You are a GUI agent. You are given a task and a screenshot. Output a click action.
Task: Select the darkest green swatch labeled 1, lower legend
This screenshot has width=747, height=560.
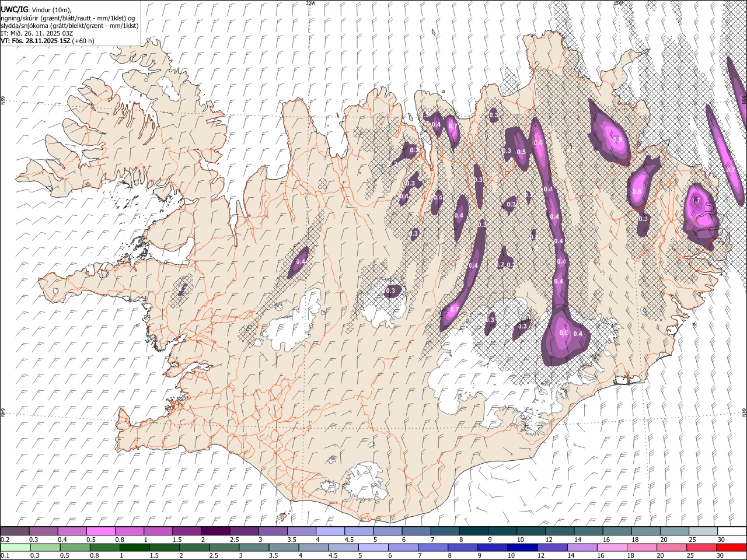click(135, 547)
